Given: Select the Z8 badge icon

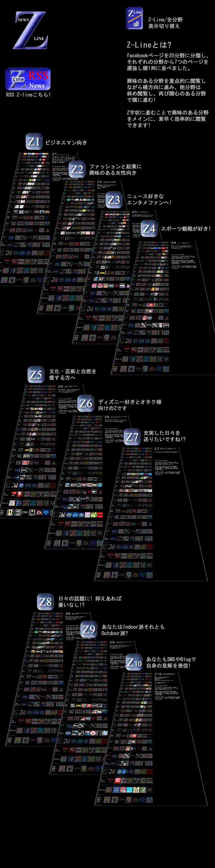Looking at the screenshot, I should point(45,602).
